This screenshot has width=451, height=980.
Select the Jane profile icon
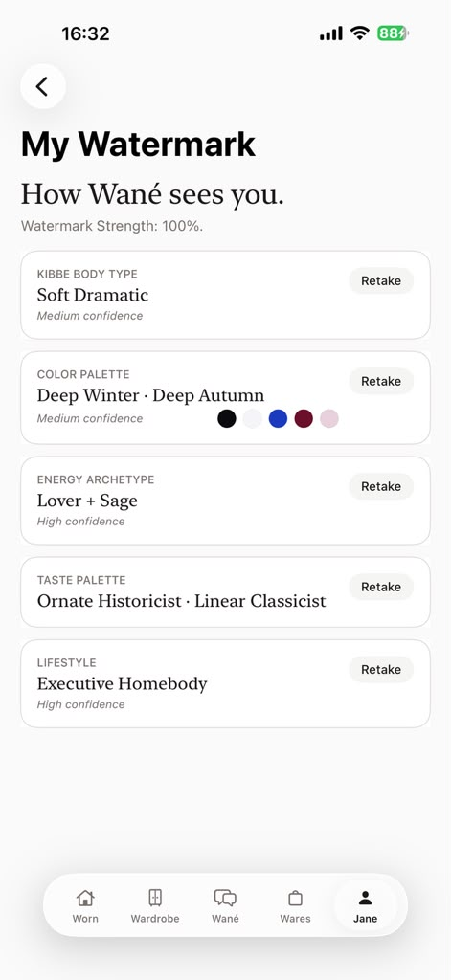366,898
